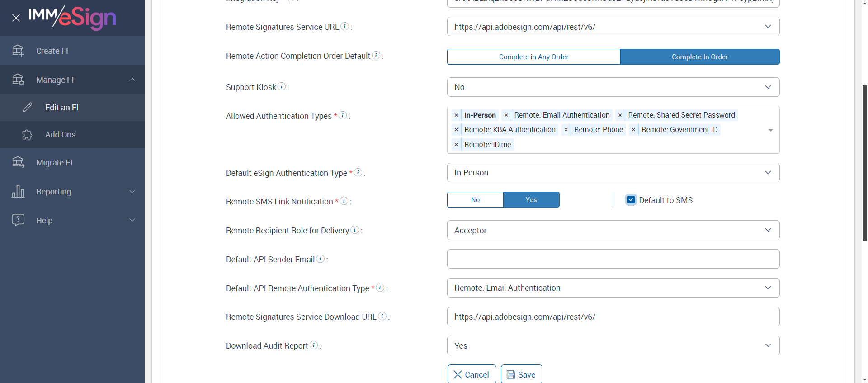Remove the Remote: ID.me tag

click(456, 145)
